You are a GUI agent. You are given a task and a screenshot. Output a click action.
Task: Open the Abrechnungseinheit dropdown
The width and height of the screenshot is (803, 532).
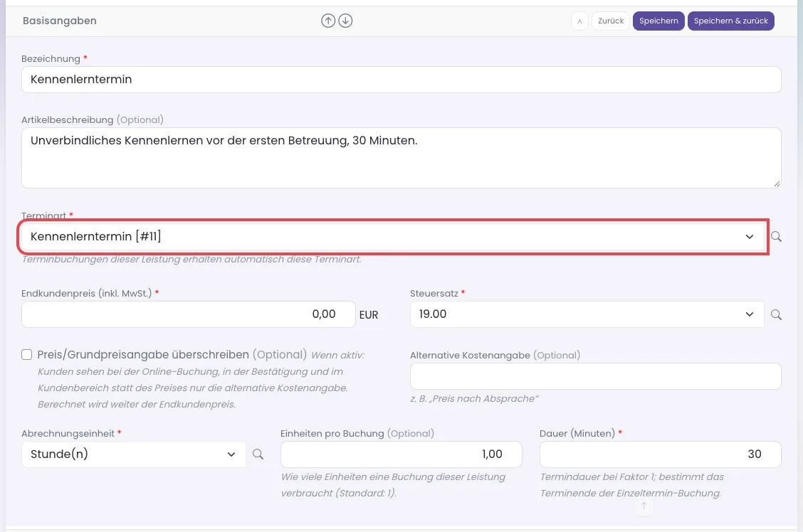[x=134, y=454]
